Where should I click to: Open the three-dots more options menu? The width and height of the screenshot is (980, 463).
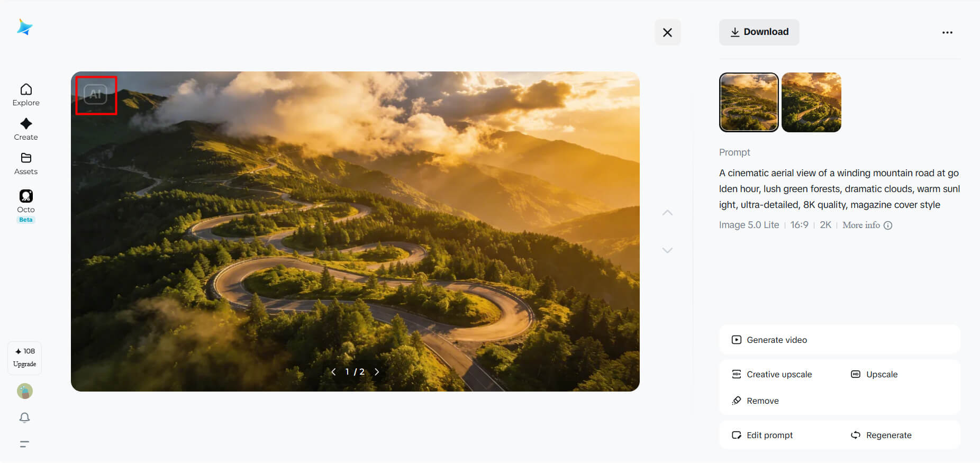(x=947, y=32)
